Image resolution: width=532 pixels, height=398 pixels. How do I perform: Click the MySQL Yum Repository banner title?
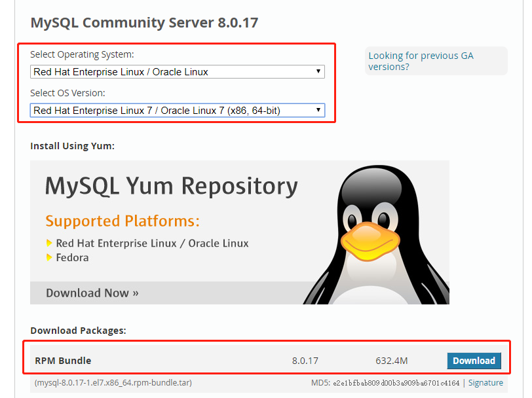point(172,186)
